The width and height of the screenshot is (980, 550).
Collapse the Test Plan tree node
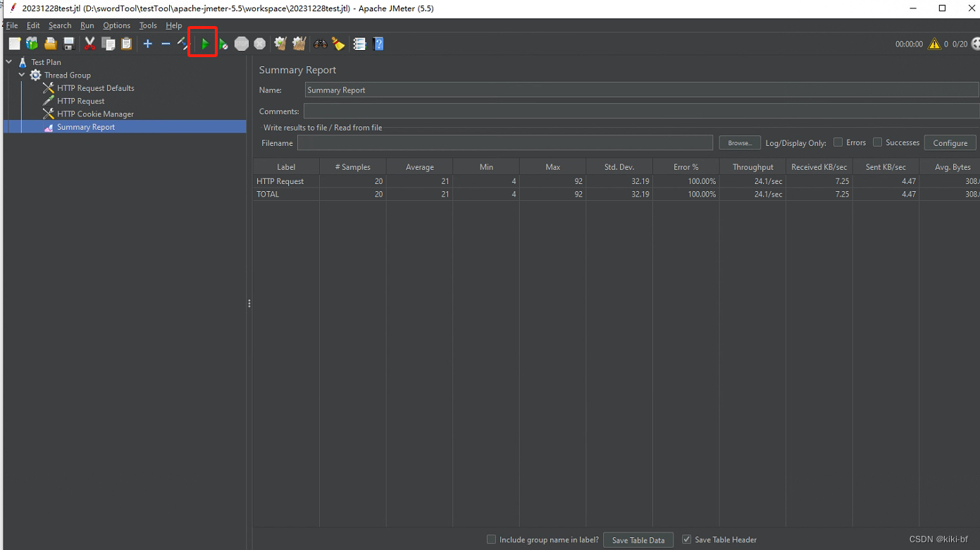(9, 62)
